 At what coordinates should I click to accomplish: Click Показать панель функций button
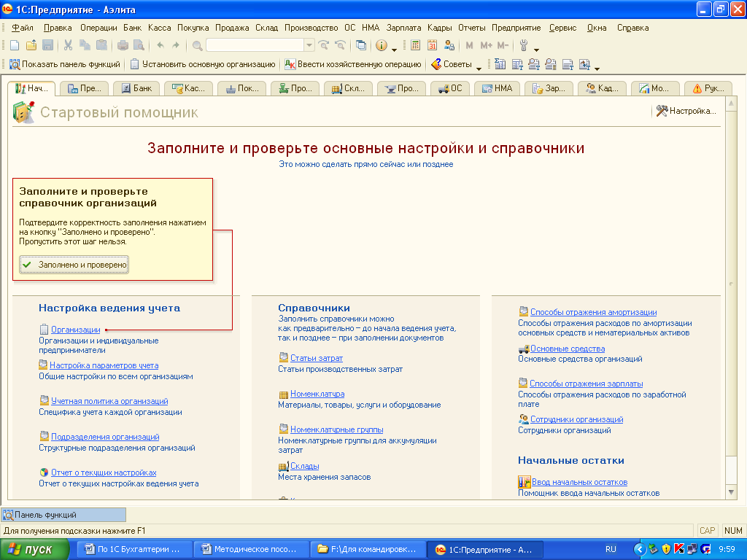[x=65, y=64]
